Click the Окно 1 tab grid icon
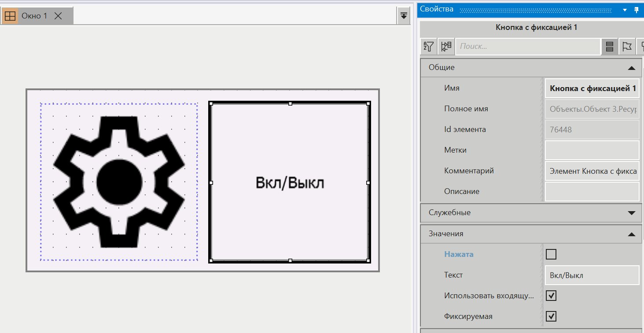This screenshot has width=644, height=333. click(10, 16)
